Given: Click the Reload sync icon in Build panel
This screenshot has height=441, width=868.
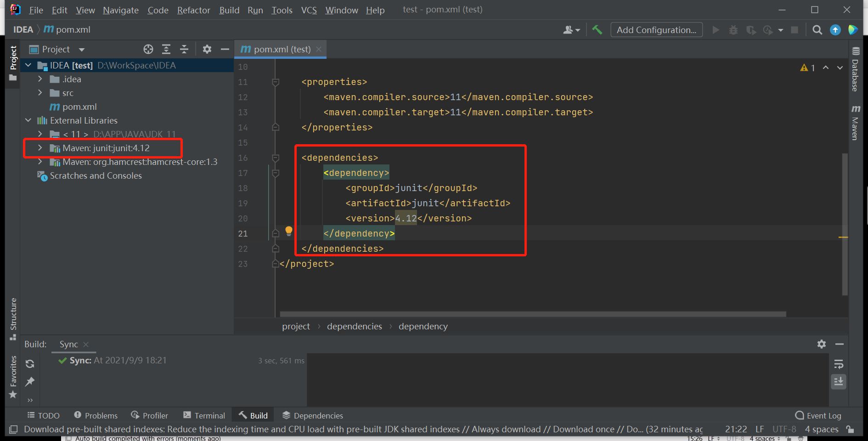Looking at the screenshot, I should click(30, 364).
